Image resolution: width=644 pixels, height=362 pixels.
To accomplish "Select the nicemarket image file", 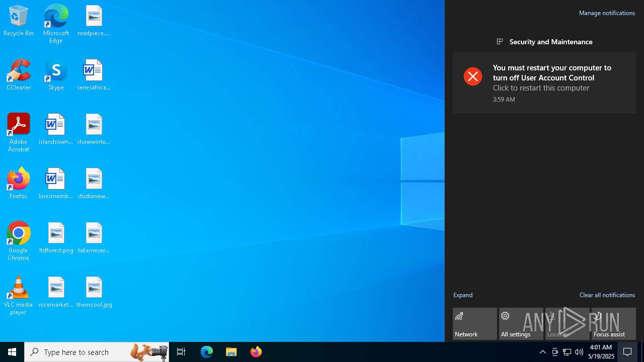I will [x=56, y=293].
